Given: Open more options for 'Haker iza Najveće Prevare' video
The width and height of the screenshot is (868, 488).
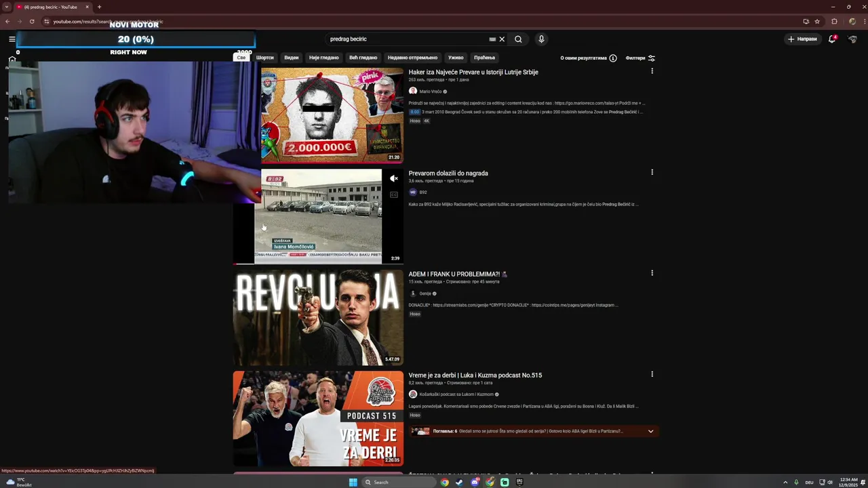Looking at the screenshot, I should 652,71.
